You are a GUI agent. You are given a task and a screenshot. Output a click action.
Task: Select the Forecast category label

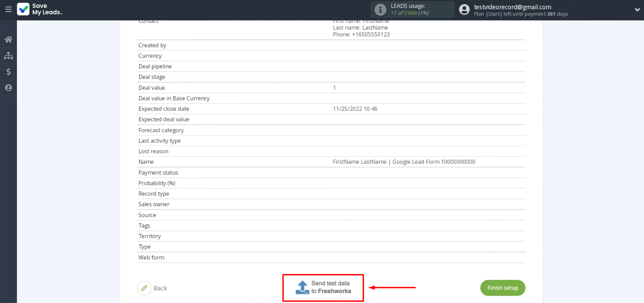(x=161, y=130)
